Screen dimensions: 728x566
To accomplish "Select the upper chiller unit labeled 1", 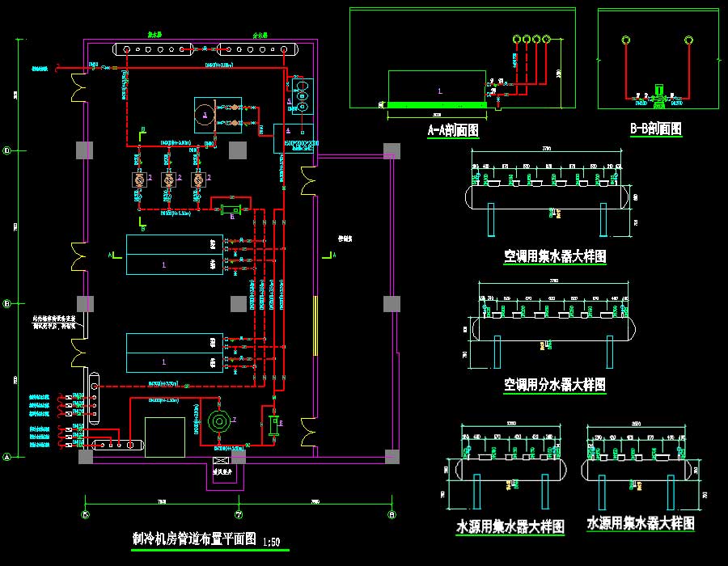I will [x=175, y=255].
